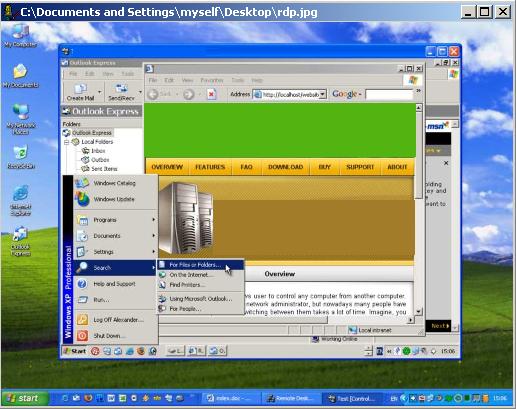Open the SUPPORT navigation tab
516x409 pixels.
pos(360,167)
